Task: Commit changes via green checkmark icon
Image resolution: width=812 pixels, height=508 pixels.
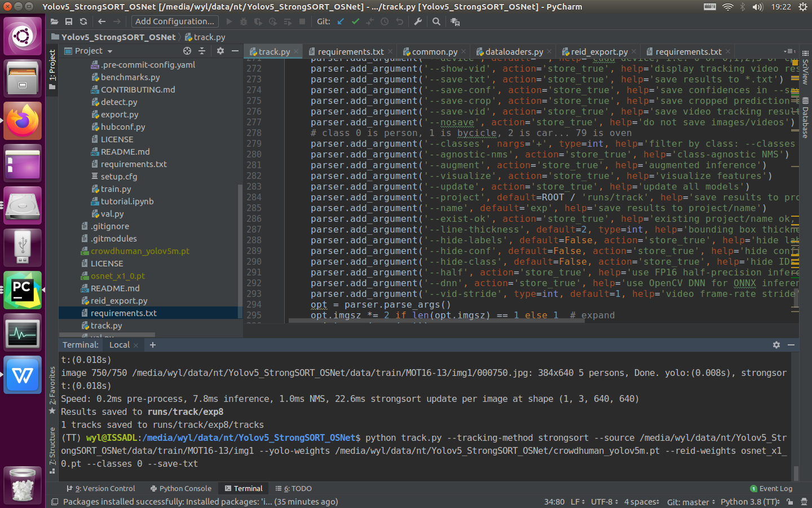Action: coord(356,21)
